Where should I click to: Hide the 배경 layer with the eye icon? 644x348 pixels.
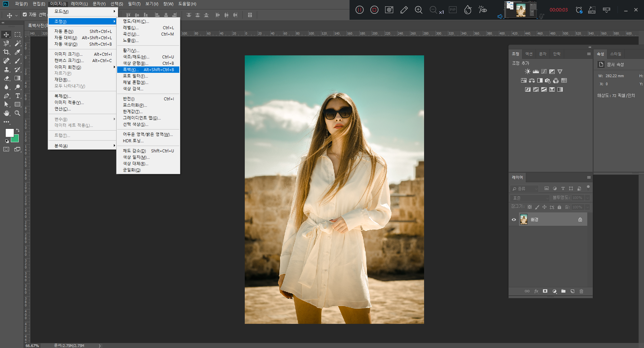[x=514, y=220]
